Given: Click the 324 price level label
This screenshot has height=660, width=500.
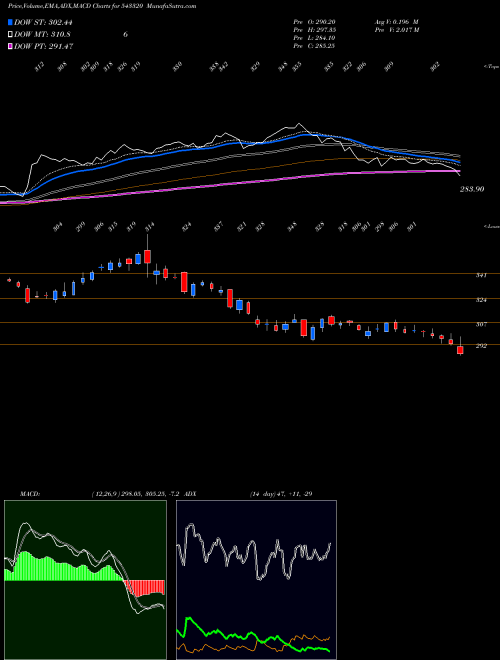Looking at the screenshot, I should coord(481,300).
